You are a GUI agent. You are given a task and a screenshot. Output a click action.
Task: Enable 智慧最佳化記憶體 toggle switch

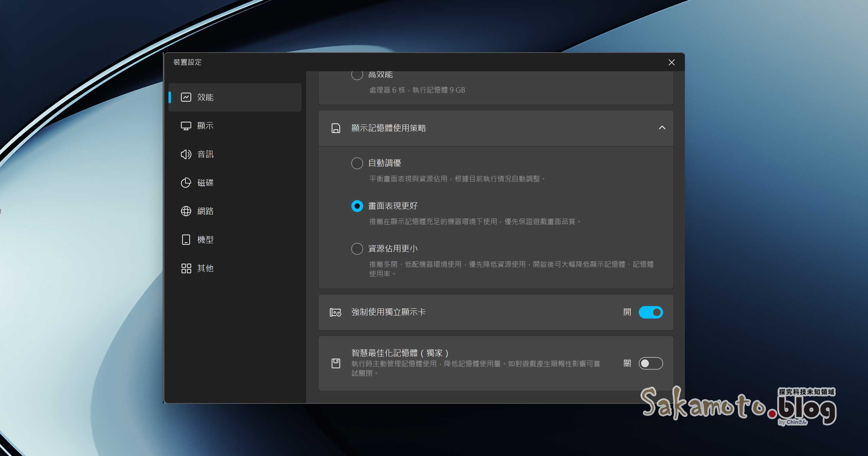coord(651,363)
